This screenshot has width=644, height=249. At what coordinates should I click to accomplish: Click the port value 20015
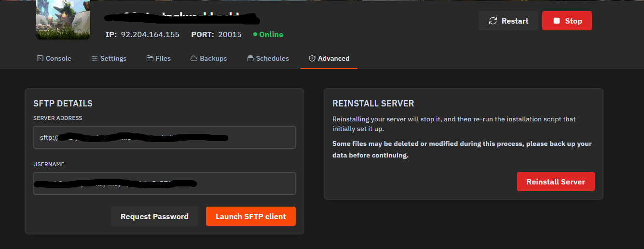click(x=230, y=35)
